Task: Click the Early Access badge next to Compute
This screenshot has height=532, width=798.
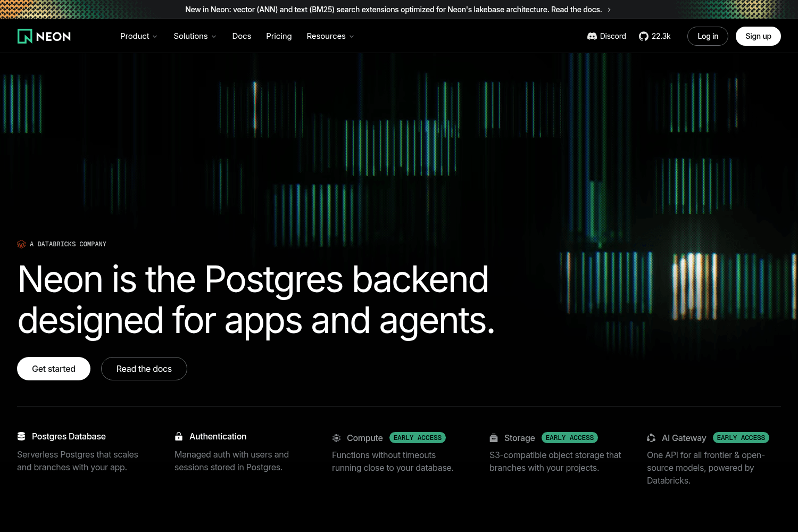Action: (x=418, y=438)
